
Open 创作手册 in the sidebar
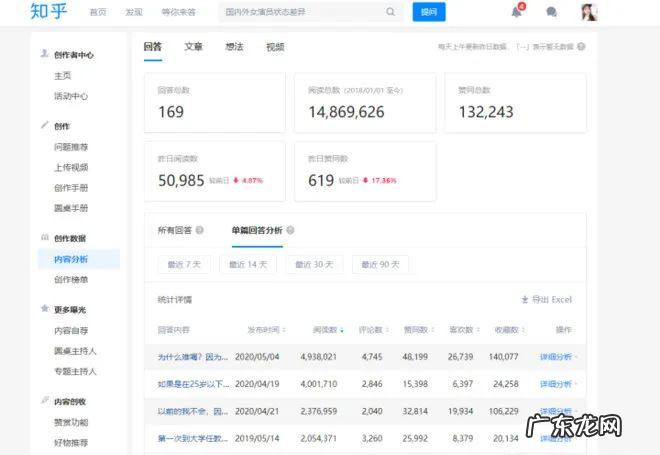71,188
